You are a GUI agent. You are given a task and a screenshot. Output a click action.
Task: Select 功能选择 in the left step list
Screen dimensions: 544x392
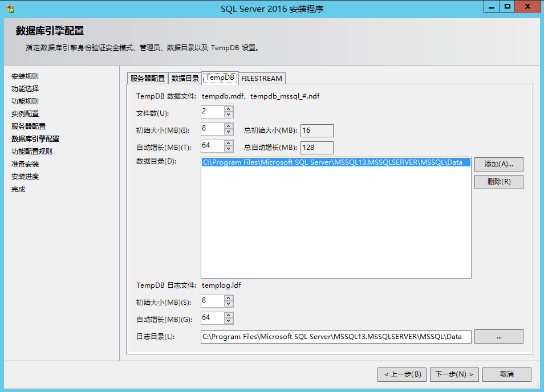pyautogui.click(x=25, y=89)
